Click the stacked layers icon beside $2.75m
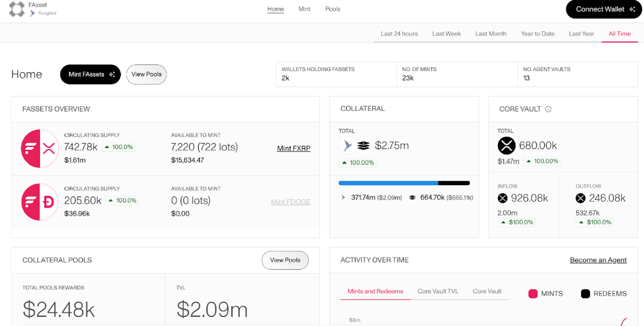 tap(363, 146)
